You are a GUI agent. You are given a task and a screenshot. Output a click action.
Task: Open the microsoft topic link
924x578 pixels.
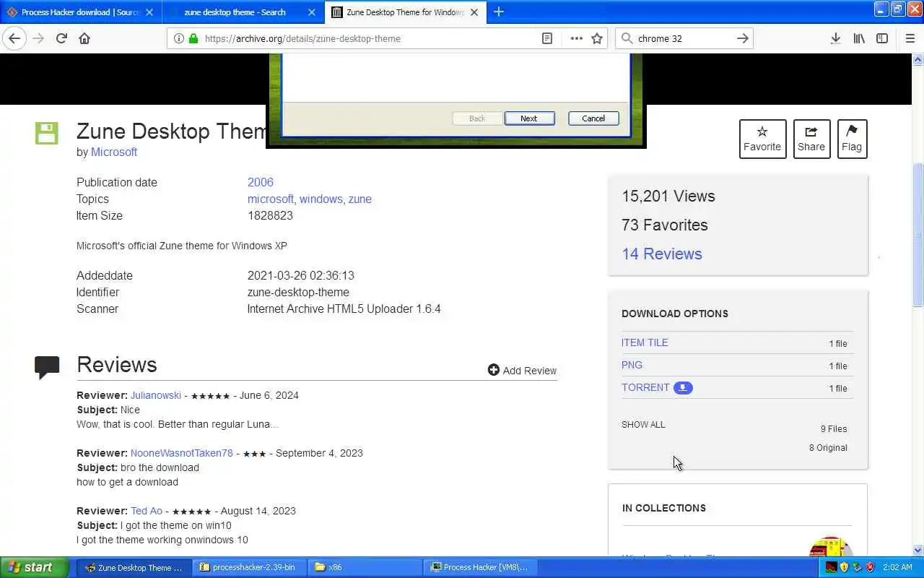tap(271, 199)
